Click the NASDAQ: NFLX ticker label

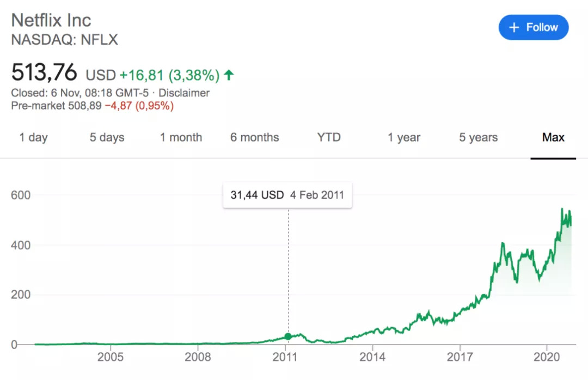pos(65,40)
